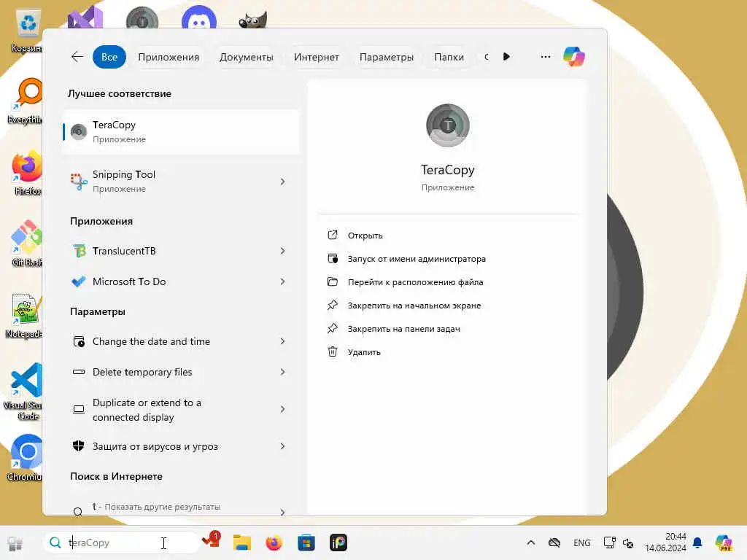This screenshot has height=560, width=747.
Task: Expand Duplicate or extend display chevron
Action: [282, 410]
